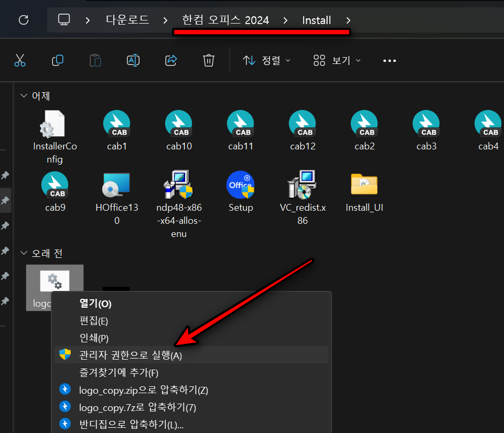Select the cab10 file
The width and height of the screenshot is (504, 433).
pyautogui.click(x=179, y=131)
